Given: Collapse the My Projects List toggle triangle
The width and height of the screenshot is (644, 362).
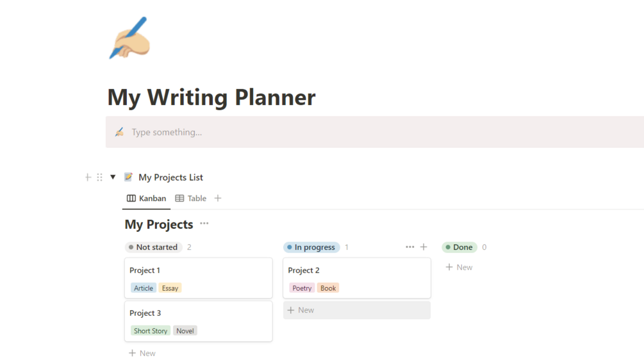Looking at the screenshot, I should click(113, 177).
